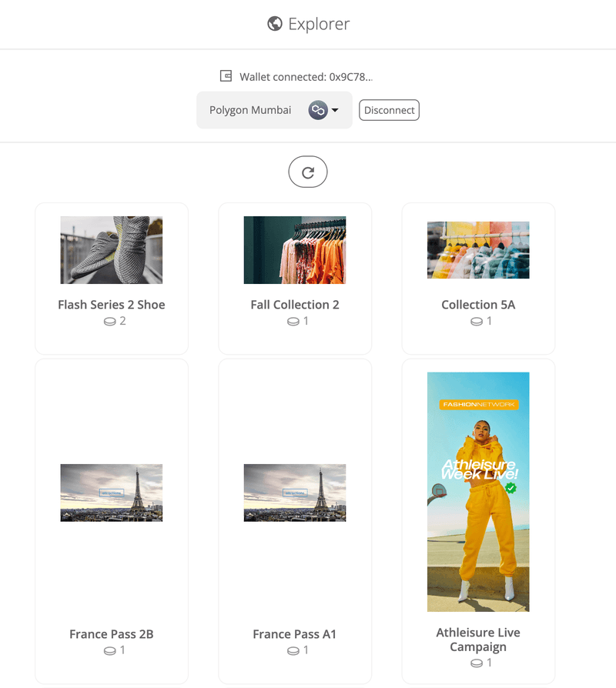Click coin icon under Fall Collection 2

point(293,322)
